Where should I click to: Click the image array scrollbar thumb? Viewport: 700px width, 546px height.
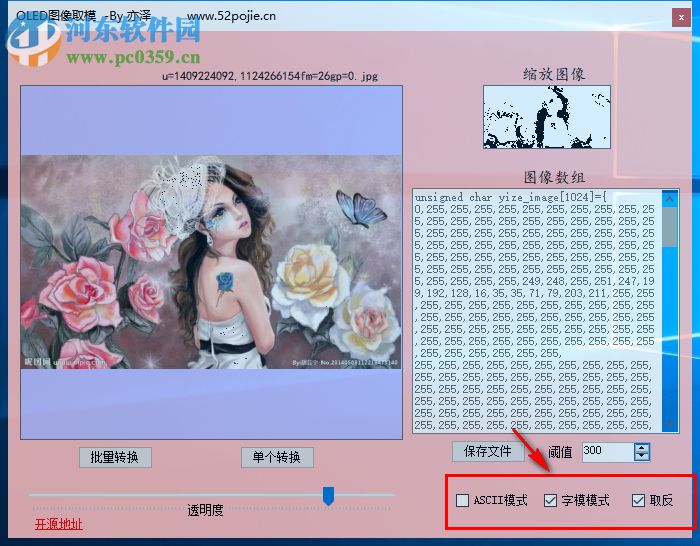coord(670,227)
